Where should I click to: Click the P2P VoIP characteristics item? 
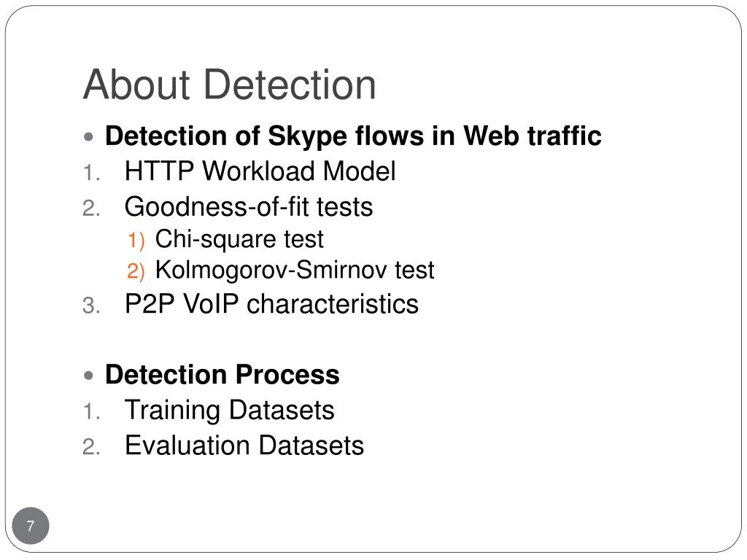point(271,304)
